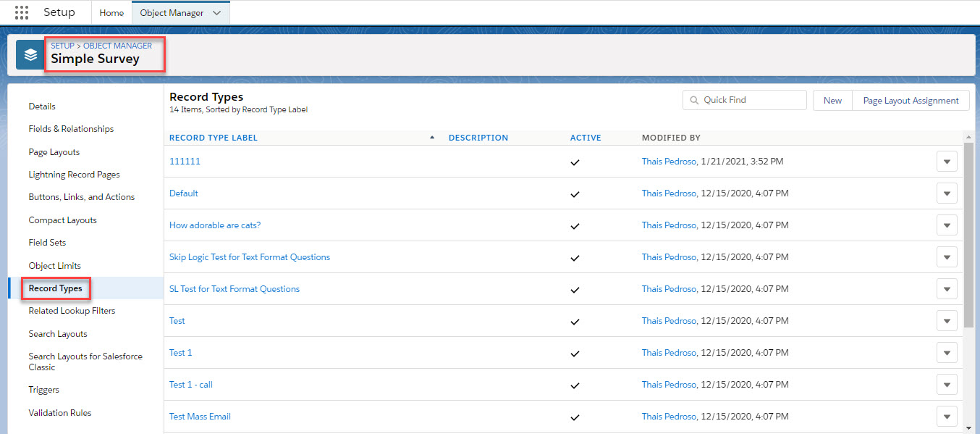
Task: Switch to the Home tab
Action: tap(111, 13)
